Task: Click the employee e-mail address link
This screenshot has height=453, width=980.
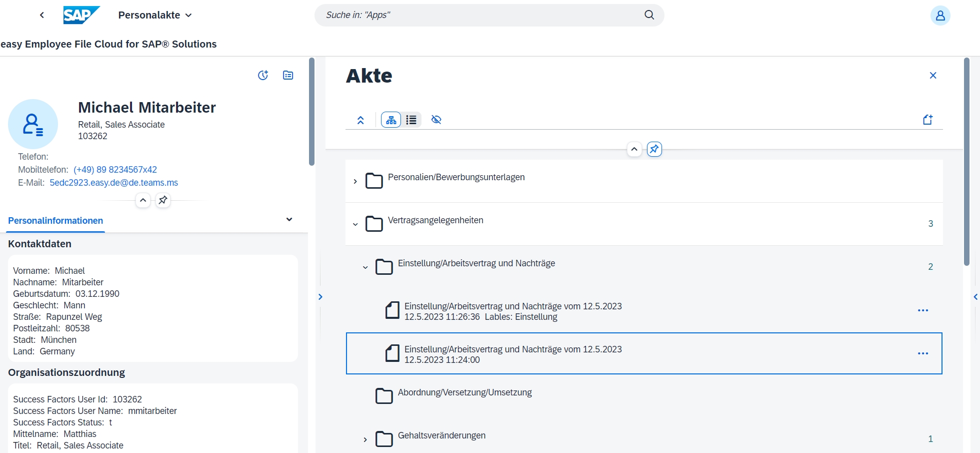Action: pyautogui.click(x=113, y=183)
